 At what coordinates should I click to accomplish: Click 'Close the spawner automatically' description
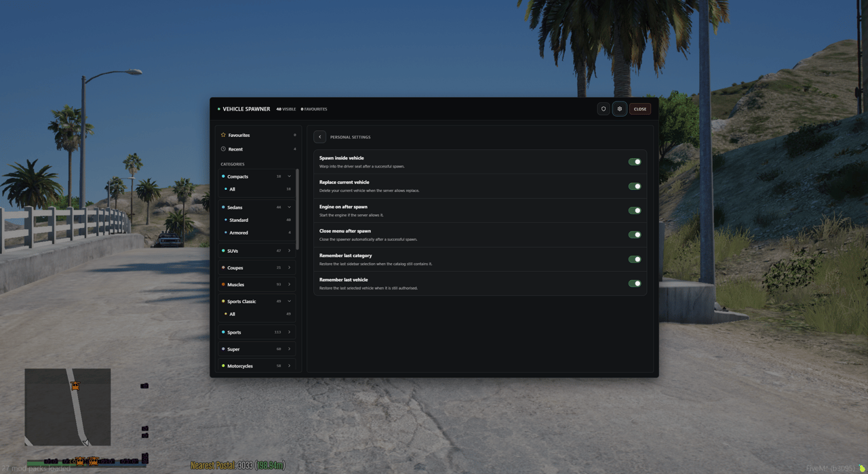[x=368, y=239]
